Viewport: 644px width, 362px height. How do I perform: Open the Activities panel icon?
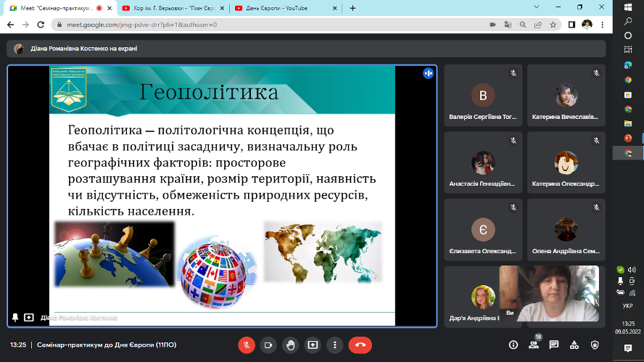[574, 345]
